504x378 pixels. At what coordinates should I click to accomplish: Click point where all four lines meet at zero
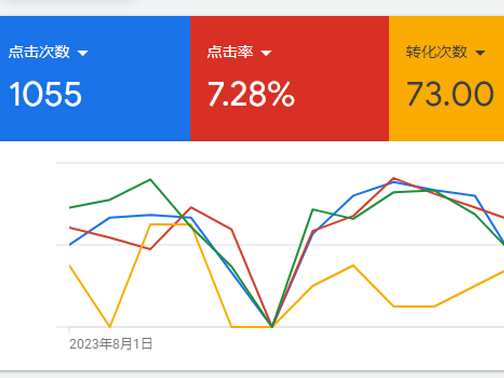pos(272,327)
